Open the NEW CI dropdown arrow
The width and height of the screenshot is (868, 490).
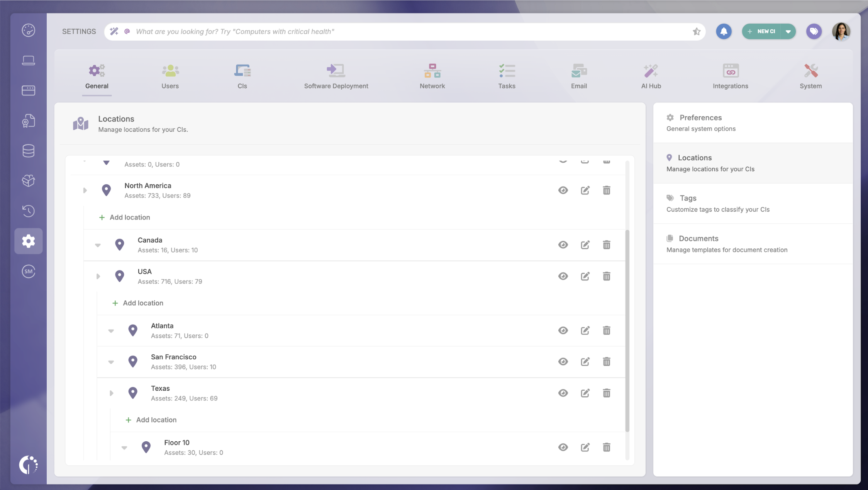tap(788, 31)
